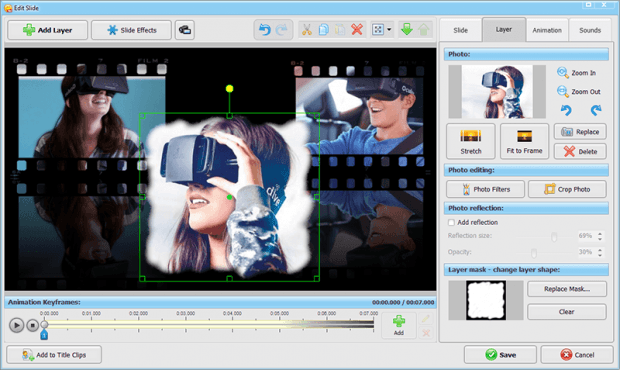Open the Animation tab
The image size is (620, 370).
547,30
